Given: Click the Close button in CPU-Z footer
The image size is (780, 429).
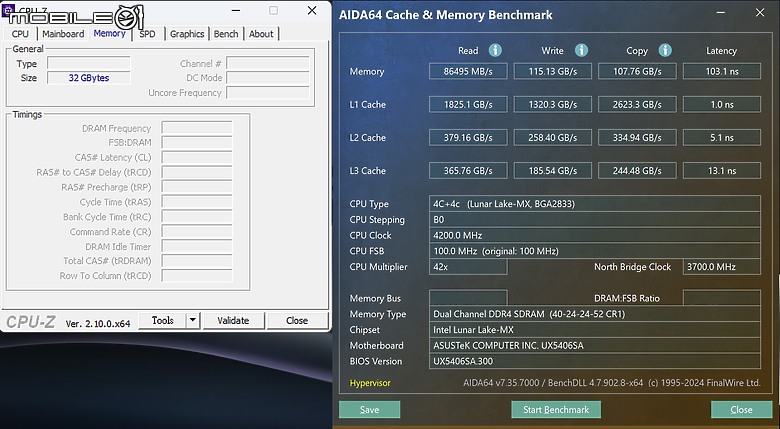Looking at the screenshot, I should click(297, 321).
